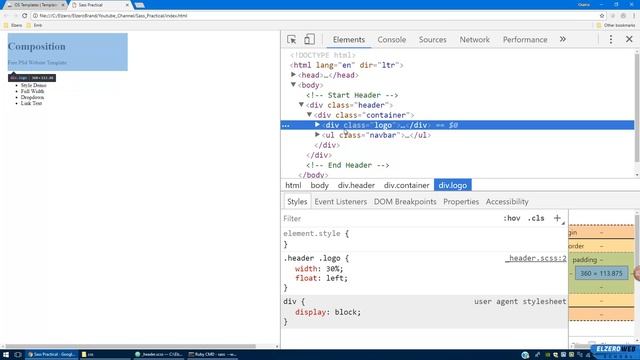Viewport: 640px width, 360px height.
Task: Toggle the .cls class editor
Action: tap(536, 218)
